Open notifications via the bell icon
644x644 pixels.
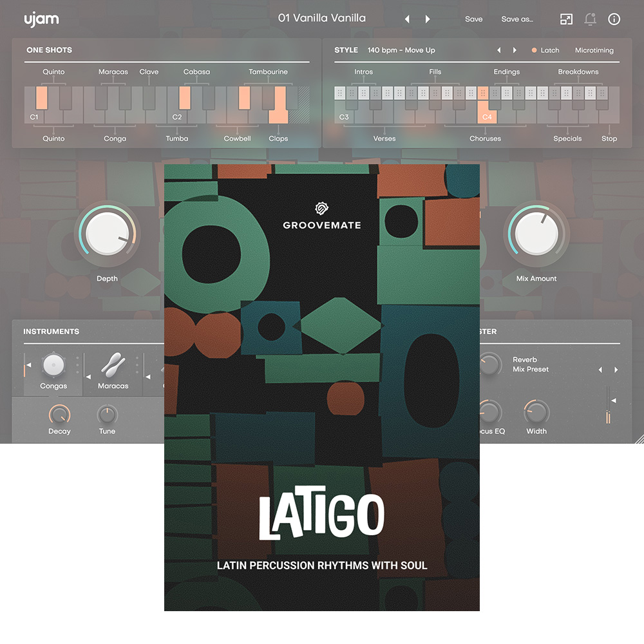point(590,19)
